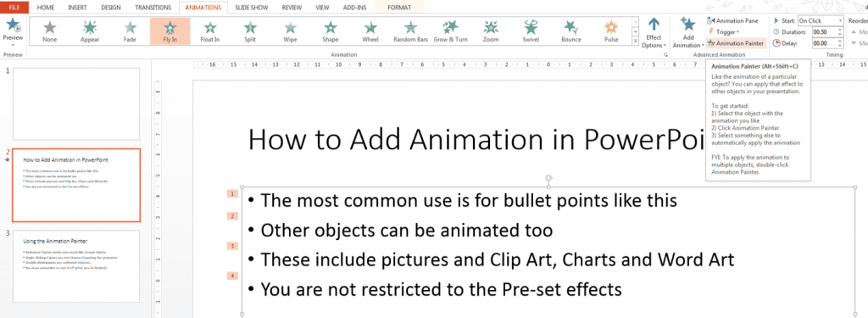This screenshot has height=318, width=868.
Task: Click the Animation Painter button
Action: pyautogui.click(x=735, y=42)
